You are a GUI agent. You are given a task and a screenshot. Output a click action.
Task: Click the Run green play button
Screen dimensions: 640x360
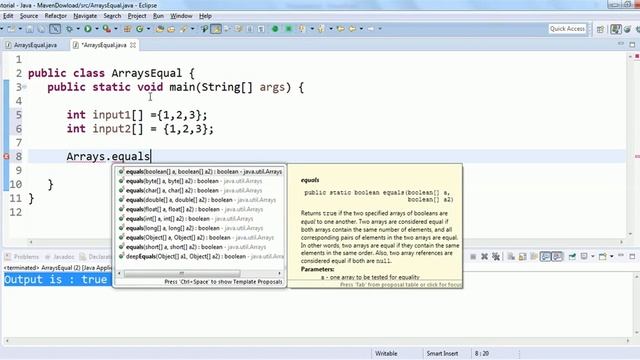pyautogui.click(x=88, y=29)
